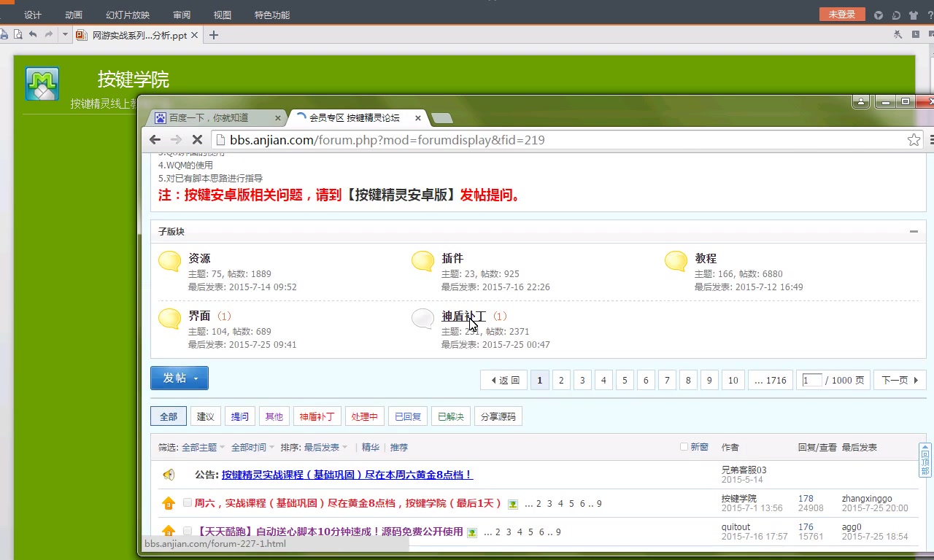Viewport: 934px width, 560px height.
Task: Click the announcement speaker icon before 公告
Action: (169, 474)
